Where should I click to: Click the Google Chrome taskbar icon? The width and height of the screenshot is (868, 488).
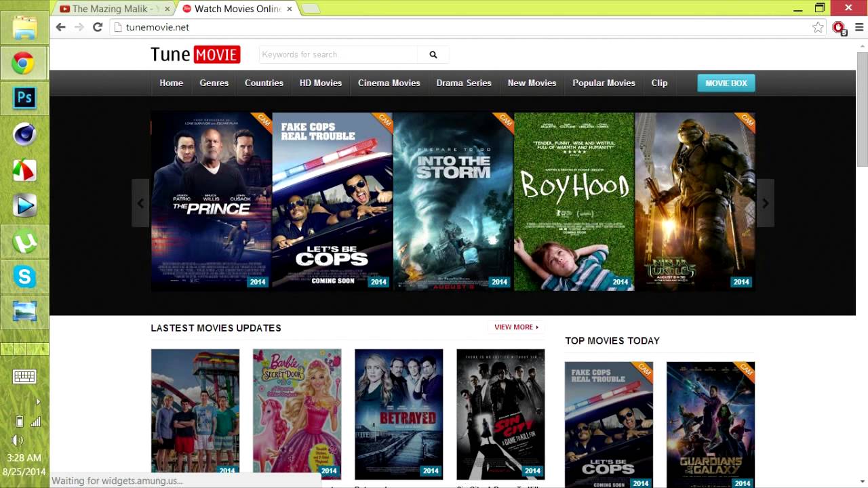tap(24, 64)
